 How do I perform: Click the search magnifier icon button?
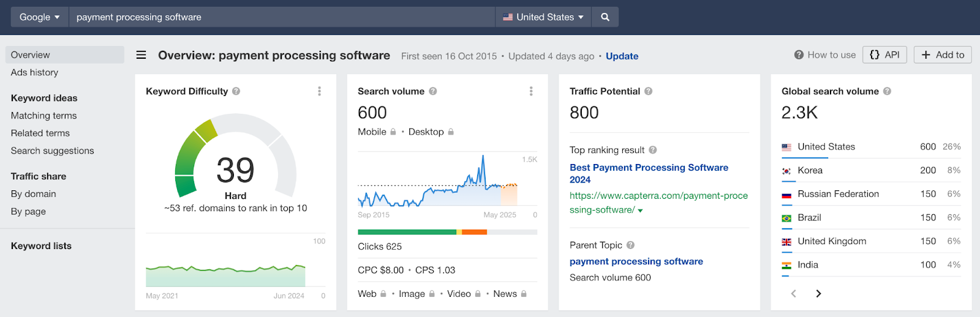(x=605, y=17)
